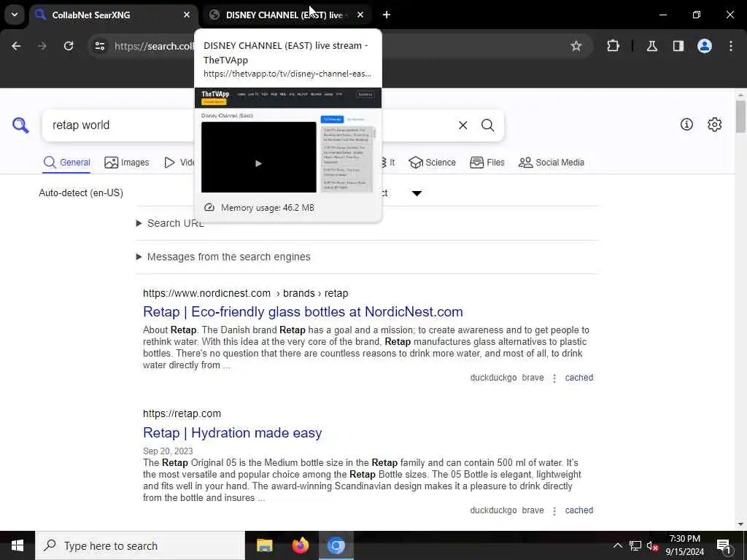Reload the current page
The height and width of the screenshot is (560, 747).
click(69, 46)
